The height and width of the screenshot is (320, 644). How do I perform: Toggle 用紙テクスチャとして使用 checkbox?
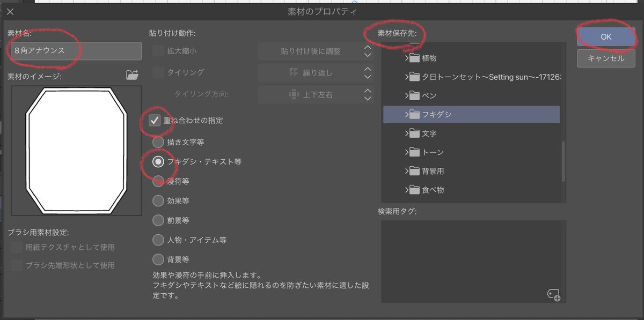point(17,247)
